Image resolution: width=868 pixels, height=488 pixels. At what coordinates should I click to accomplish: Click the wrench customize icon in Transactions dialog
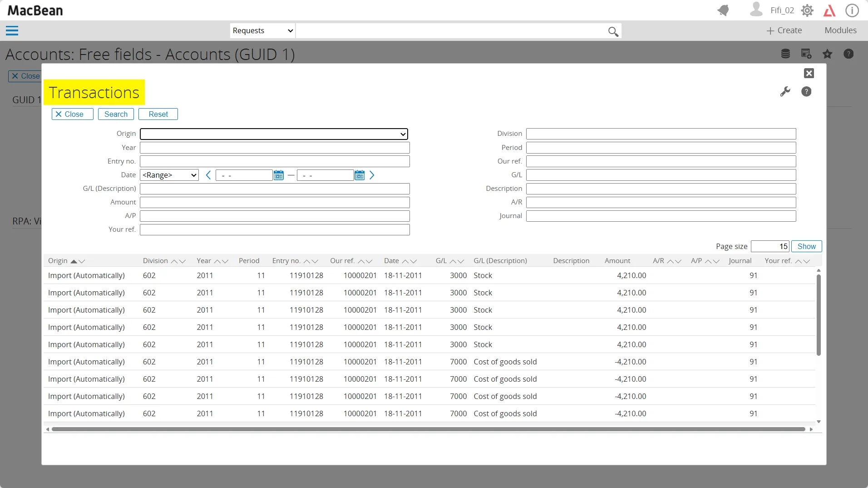[785, 92]
